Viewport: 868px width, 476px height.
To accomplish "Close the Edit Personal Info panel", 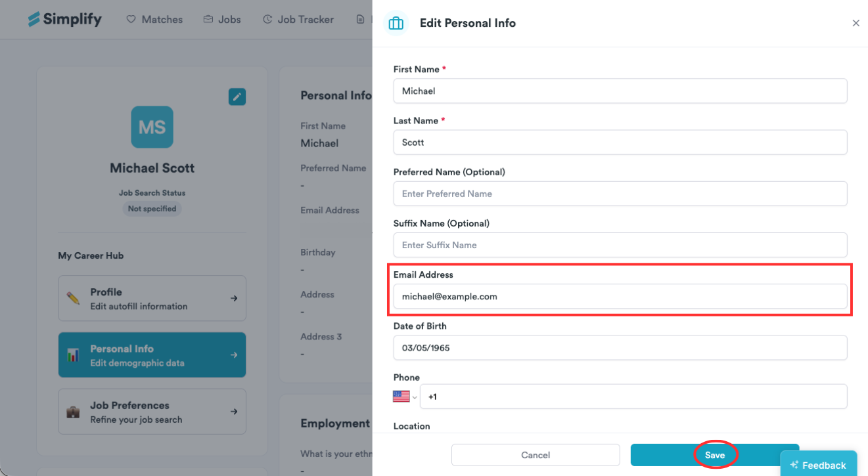I will click(x=856, y=23).
